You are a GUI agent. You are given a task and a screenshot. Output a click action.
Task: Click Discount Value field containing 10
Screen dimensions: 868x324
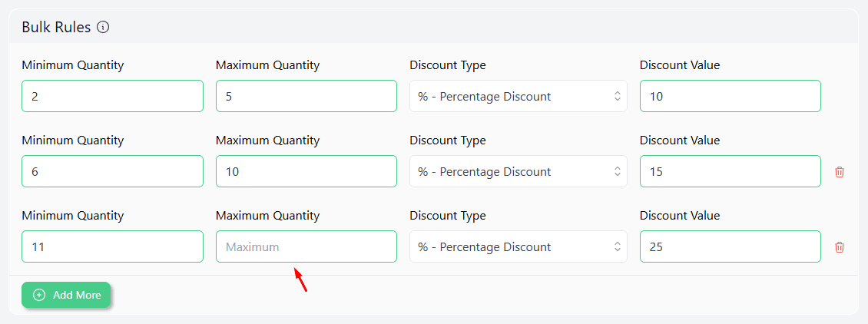click(730, 96)
